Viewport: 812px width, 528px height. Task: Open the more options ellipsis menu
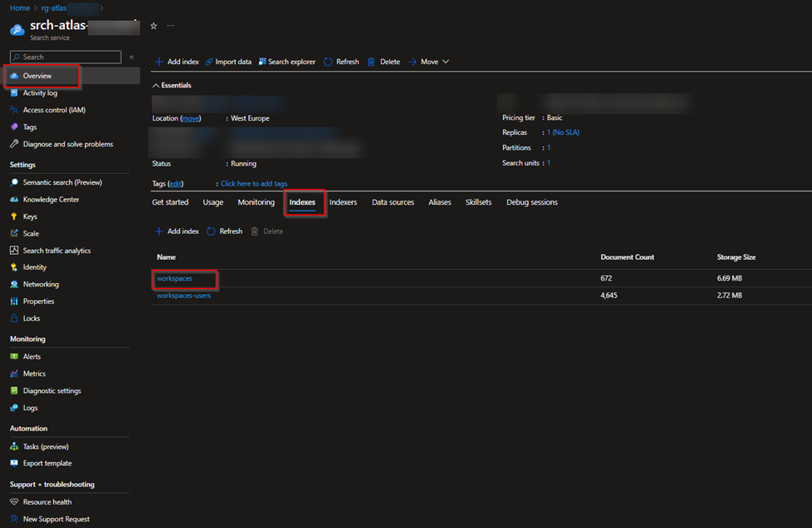click(x=171, y=27)
